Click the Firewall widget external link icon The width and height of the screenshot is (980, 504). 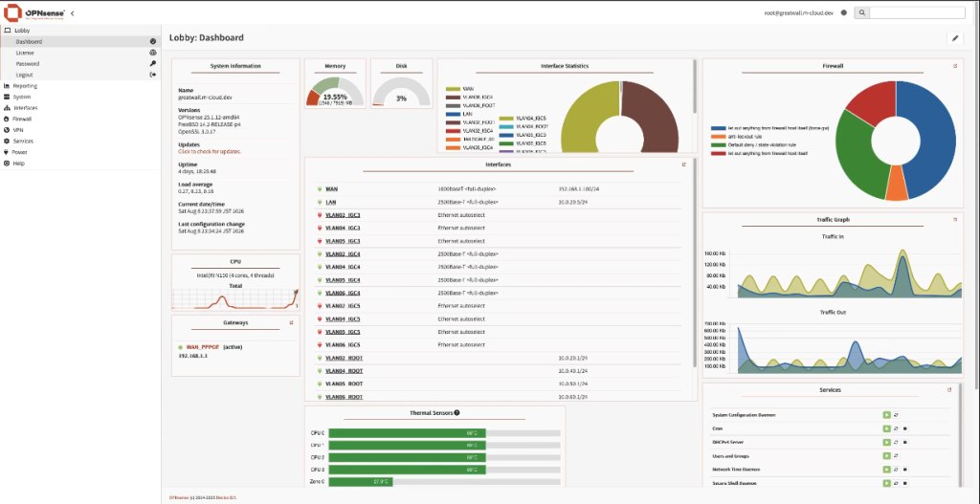pyautogui.click(x=955, y=66)
